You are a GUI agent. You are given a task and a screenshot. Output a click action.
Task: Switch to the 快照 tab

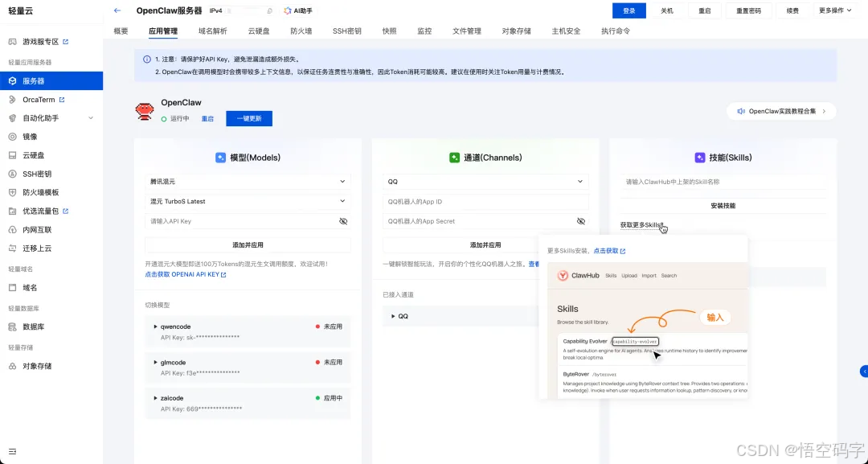coord(390,31)
